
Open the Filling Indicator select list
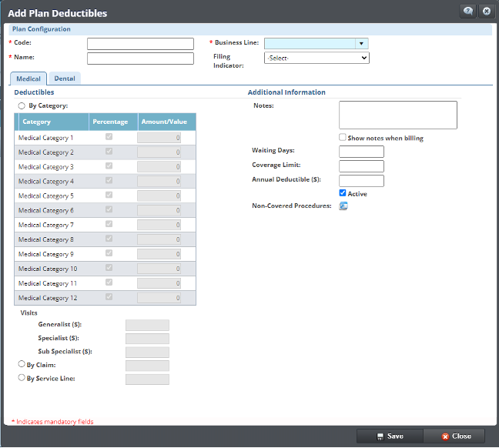click(x=316, y=58)
